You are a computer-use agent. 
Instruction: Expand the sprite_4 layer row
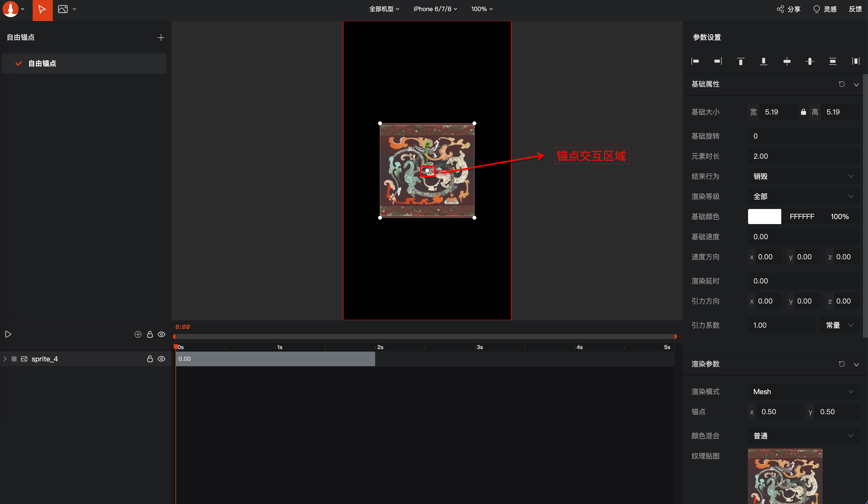(x=5, y=359)
